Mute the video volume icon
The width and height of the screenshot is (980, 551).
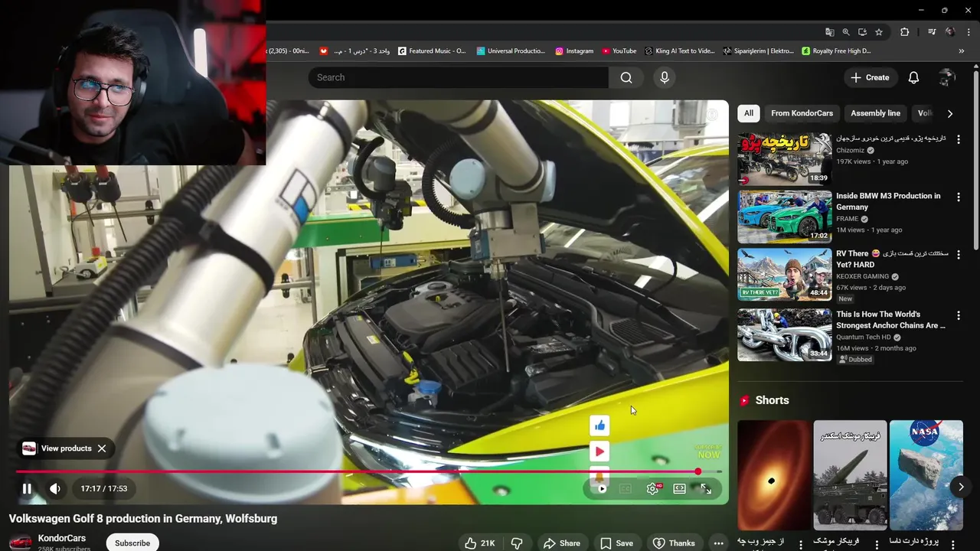pyautogui.click(x=55, y=488)
